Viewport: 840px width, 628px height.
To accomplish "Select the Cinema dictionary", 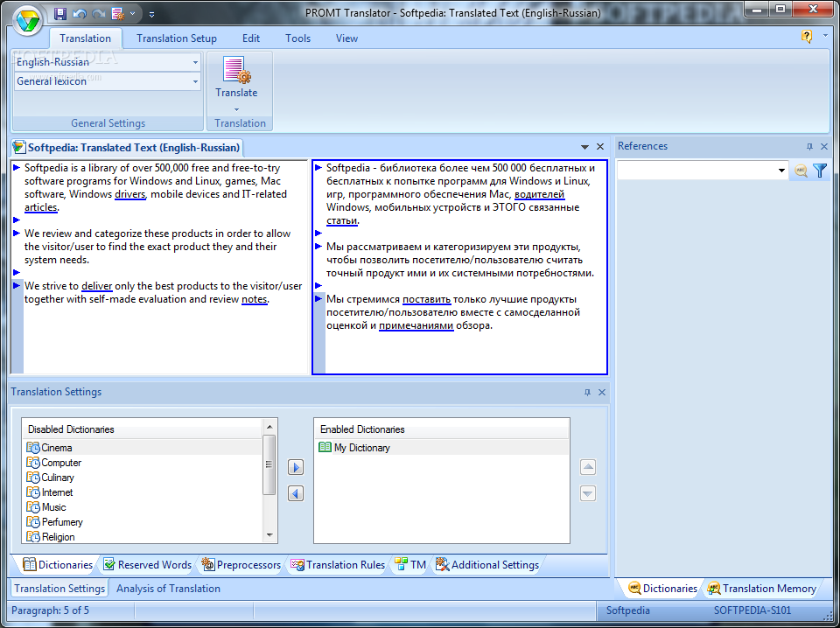I will 142,448.
